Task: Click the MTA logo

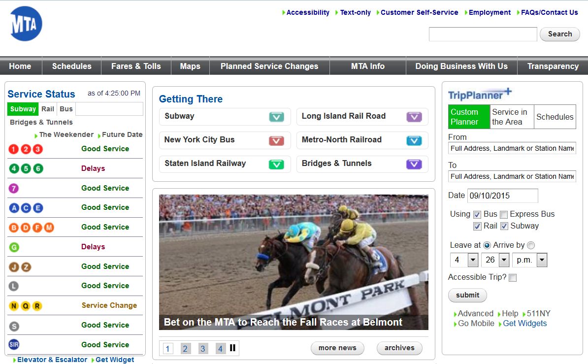Action: 26,24
